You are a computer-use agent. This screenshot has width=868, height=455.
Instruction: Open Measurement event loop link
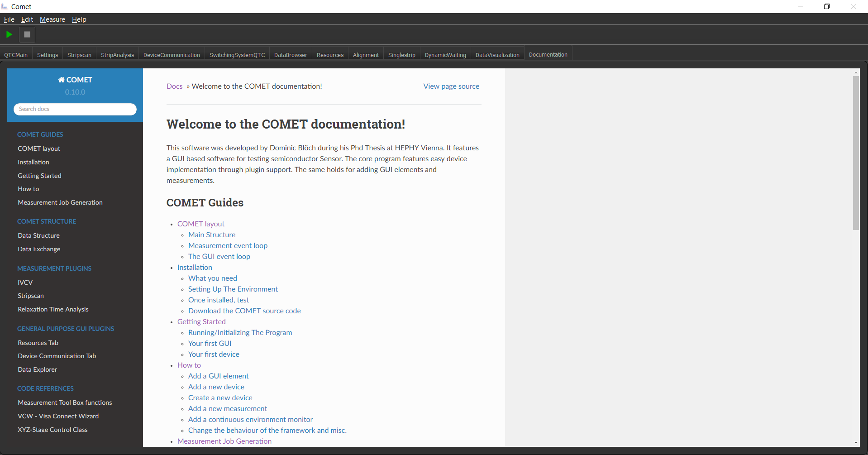(228, 246)
